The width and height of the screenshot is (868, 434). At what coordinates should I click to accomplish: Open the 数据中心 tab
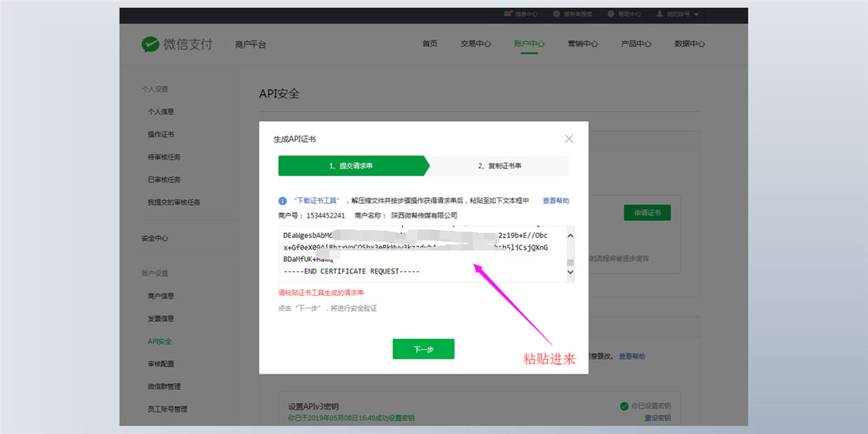click(x=690, y=43)
